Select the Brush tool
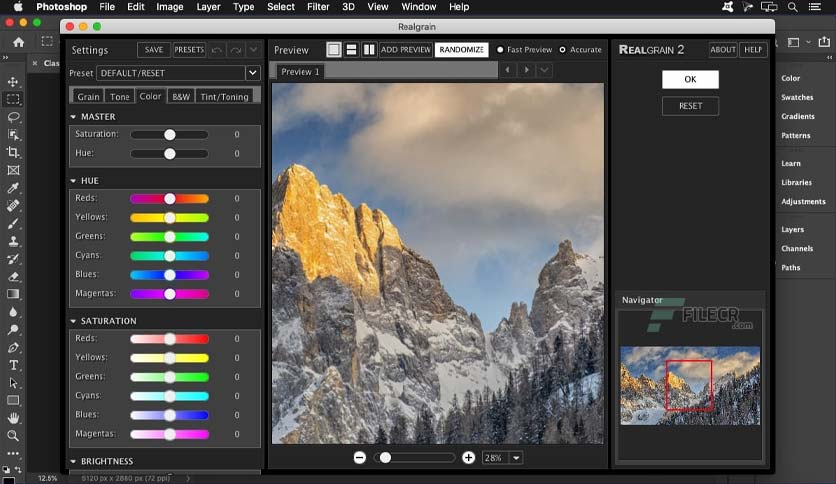This screenshot has height=484, width=836. click(13, 223)
